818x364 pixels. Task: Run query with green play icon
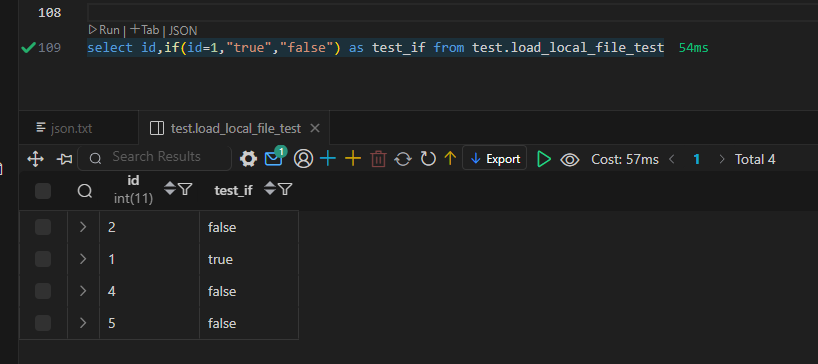coord(544,159)
